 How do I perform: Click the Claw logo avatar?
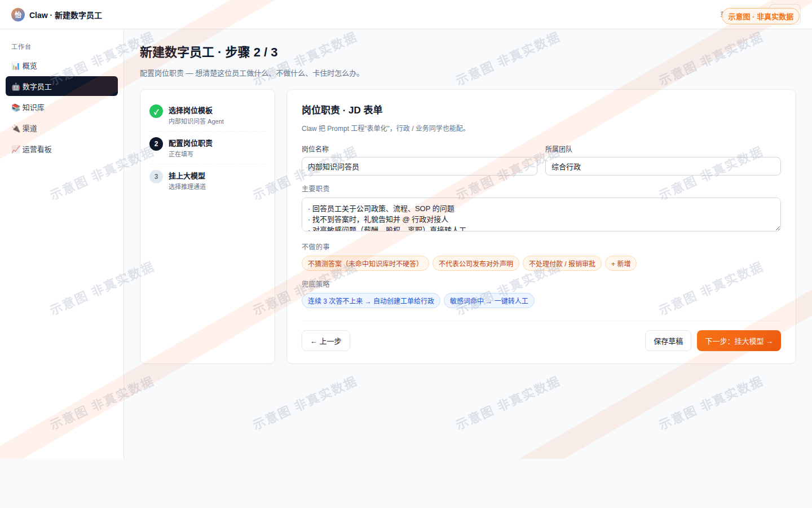point(18,15)
